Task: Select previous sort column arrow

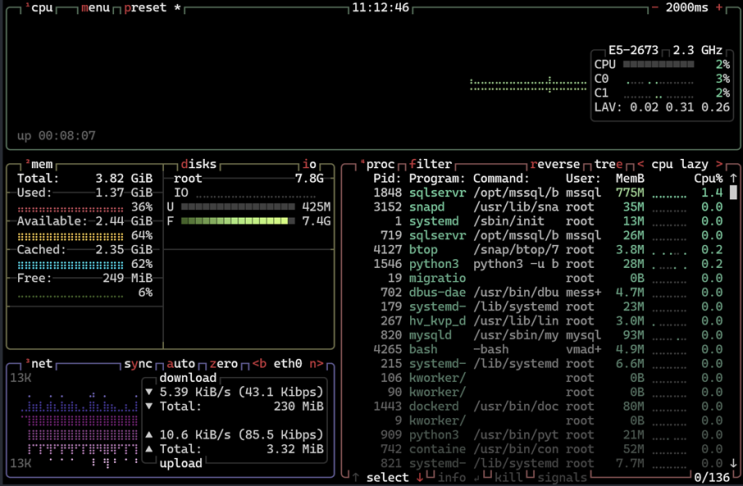Action: point(641,164)
